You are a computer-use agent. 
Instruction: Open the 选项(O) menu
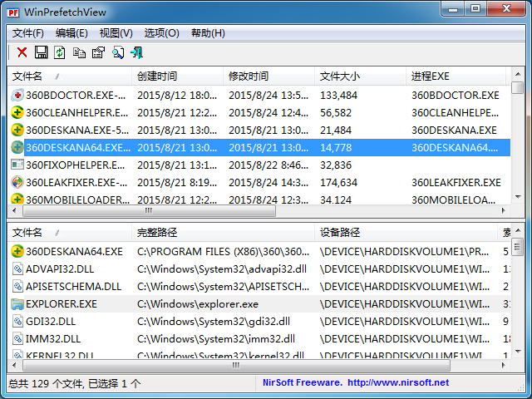tap(161, 33)
